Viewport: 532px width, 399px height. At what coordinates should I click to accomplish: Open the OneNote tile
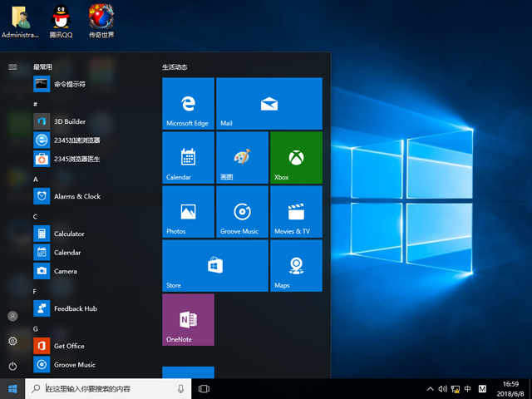188,319
